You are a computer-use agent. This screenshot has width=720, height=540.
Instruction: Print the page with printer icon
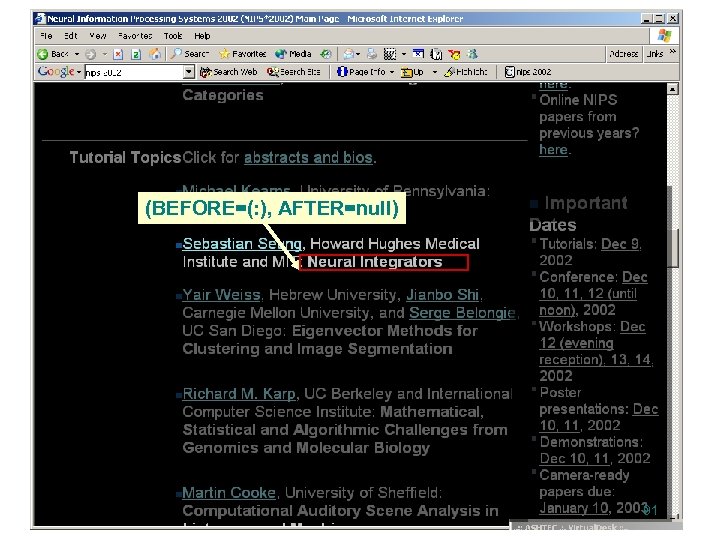[372, 54]
